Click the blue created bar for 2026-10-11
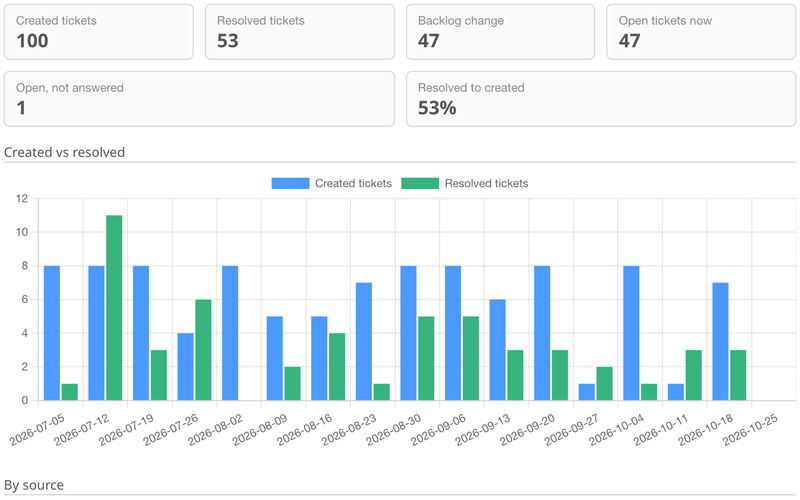Screen dimensions: 800x500 click(x=676, y=392)
